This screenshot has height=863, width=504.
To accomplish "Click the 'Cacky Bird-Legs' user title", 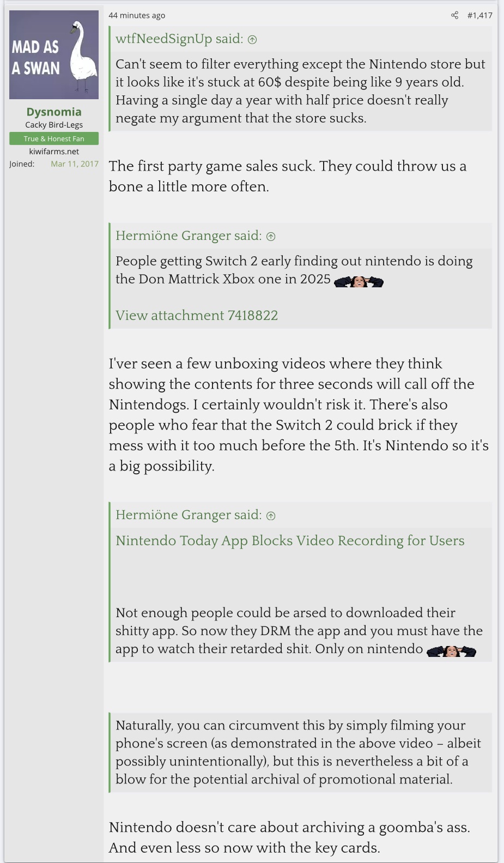I will point(54,125).
